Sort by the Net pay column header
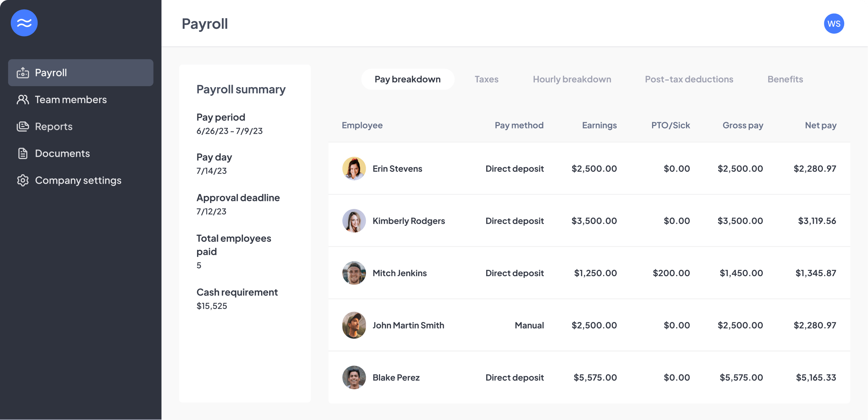 (820, 125)
